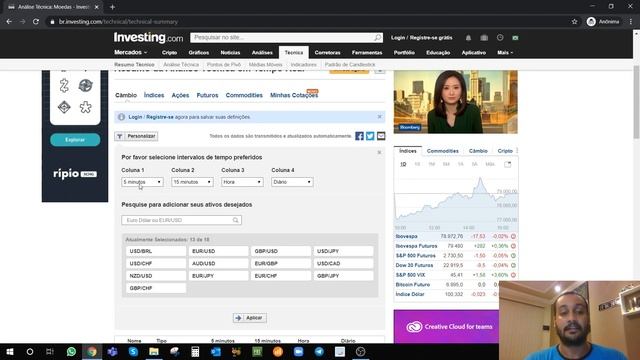This screenshot has height=360, width=640.
Task: Open Pontos de Pivô submenu link
Action: click(224, 64)
